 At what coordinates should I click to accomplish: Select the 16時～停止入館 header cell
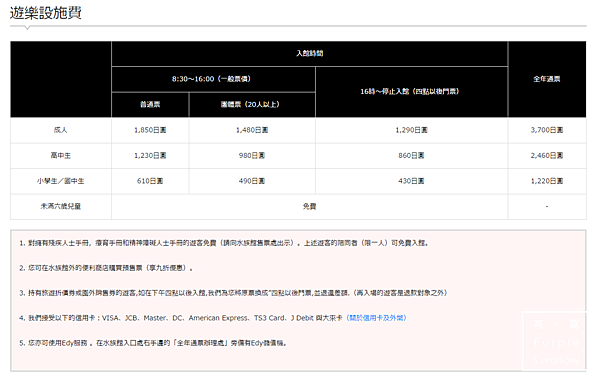410,91
